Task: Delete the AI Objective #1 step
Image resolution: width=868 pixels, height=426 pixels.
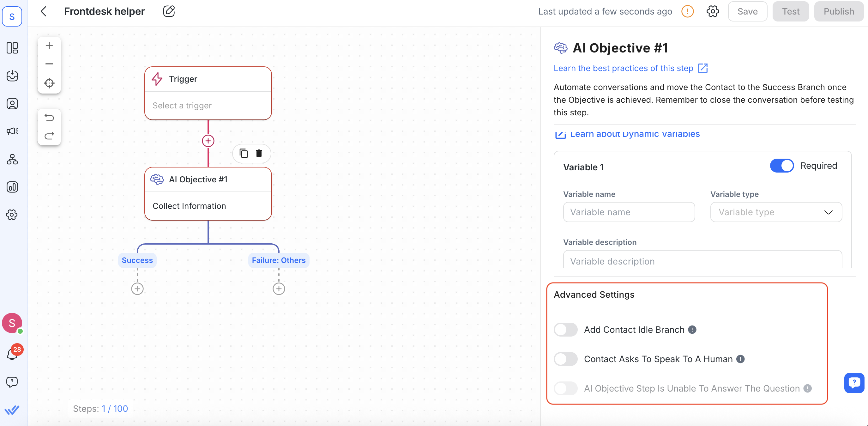Action: point(259,153)
